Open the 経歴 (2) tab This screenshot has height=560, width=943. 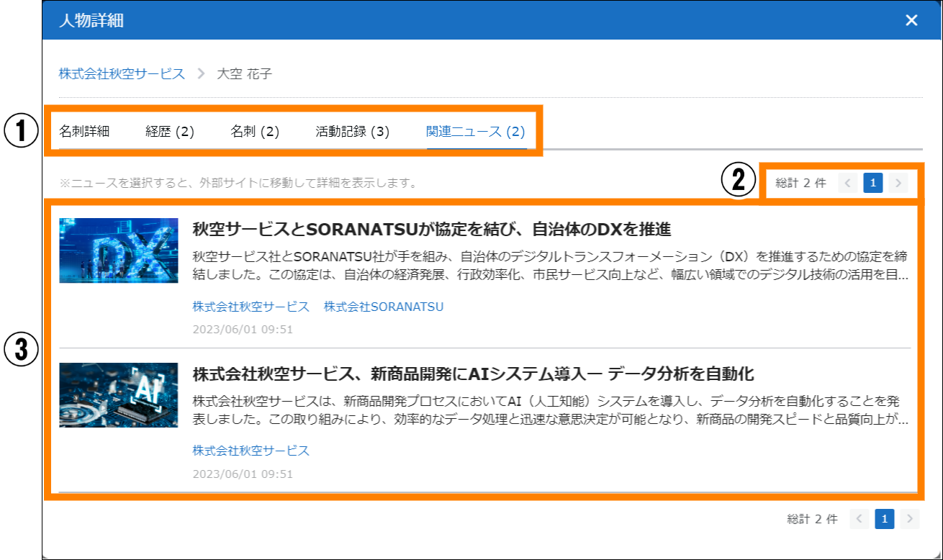click(x=170, y=132)
